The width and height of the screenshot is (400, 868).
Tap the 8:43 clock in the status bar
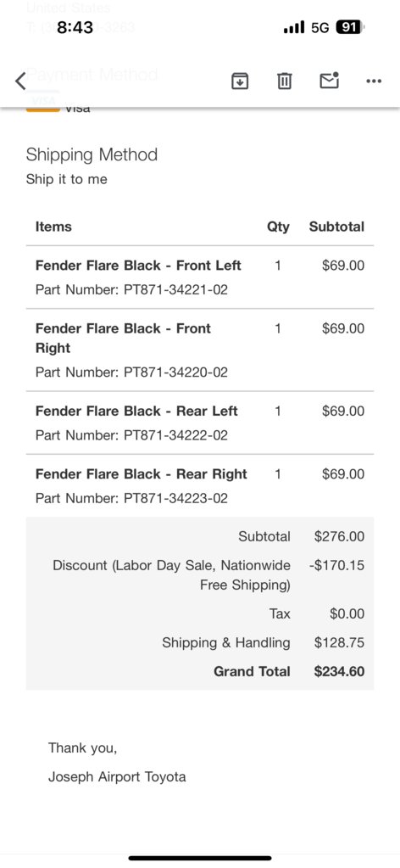(x=75, y=27)
